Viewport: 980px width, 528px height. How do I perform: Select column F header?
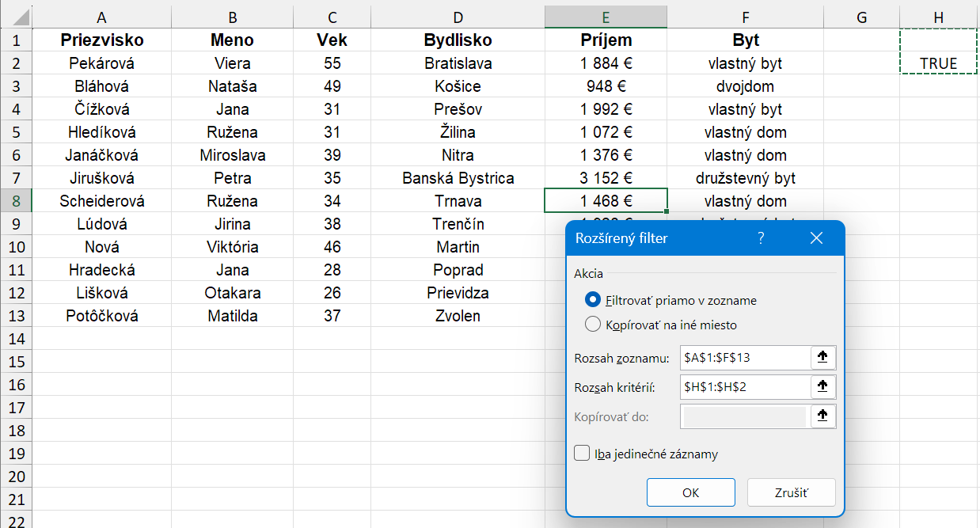click(x=745, y=17)
